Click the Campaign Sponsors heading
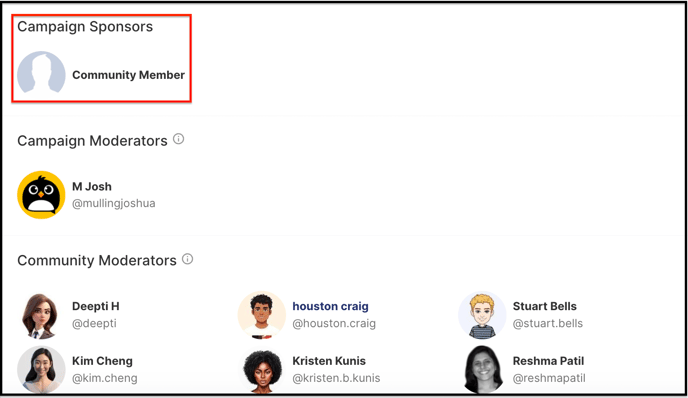The width and height of the screenshot is (688, 398). tap(85, 27)
